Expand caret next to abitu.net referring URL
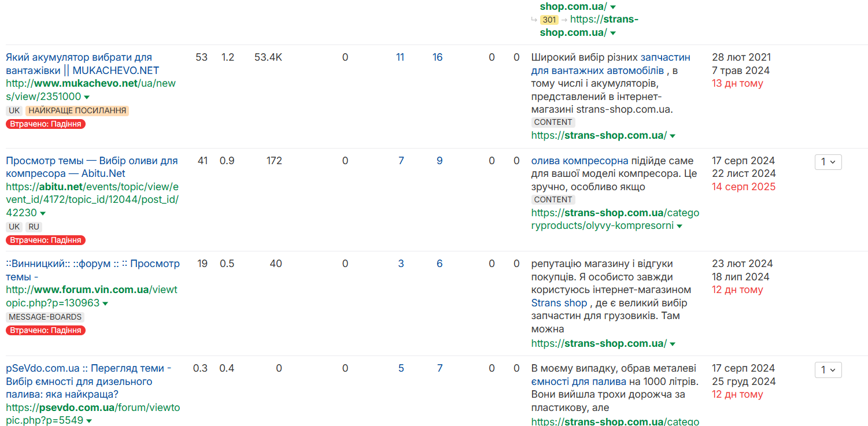 (43, 213)
